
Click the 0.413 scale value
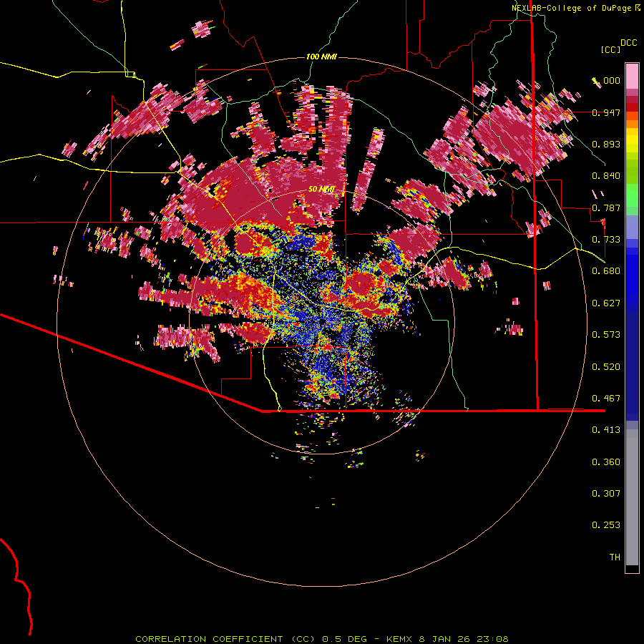(x=606, y=430)
